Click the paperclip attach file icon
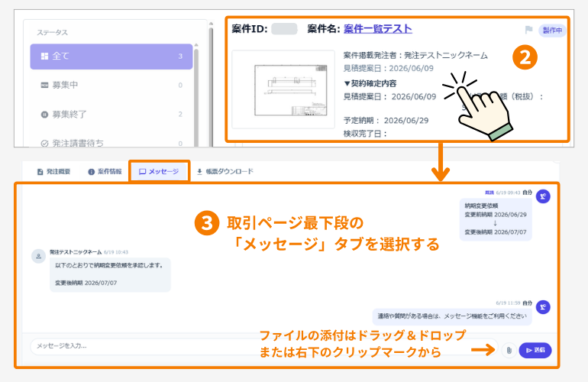 pyautogui.click(x=509, y=350)
